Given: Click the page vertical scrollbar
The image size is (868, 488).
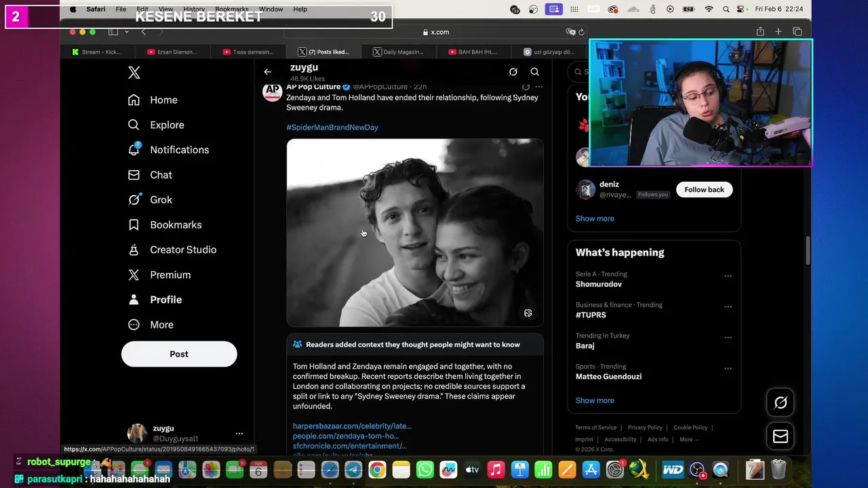Looking at the screenshot, I should [807, 251].
